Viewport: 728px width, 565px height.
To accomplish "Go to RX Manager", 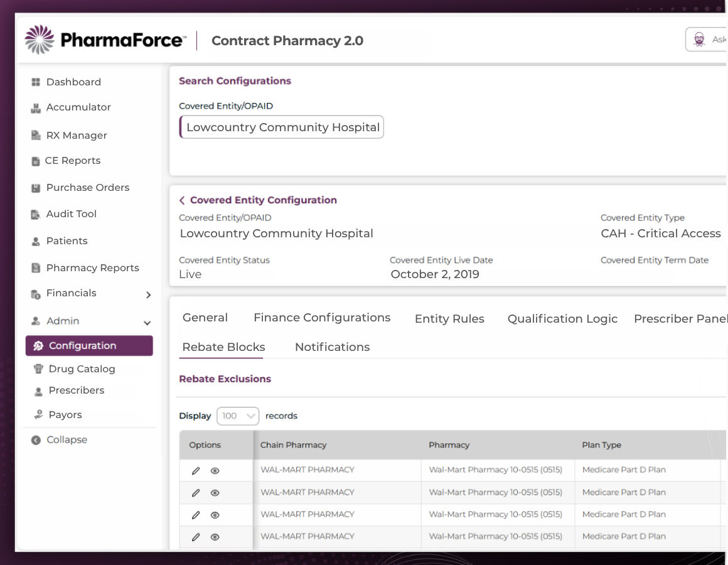I will [77, 136].
